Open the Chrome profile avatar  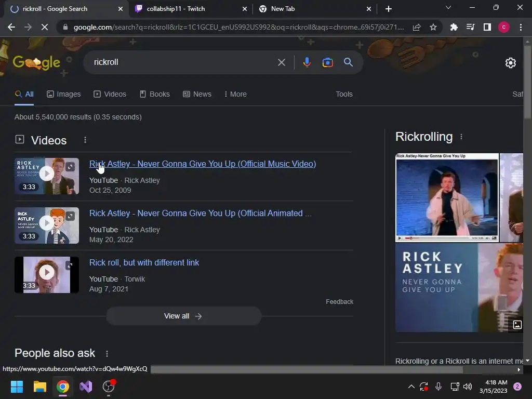pos(504,27)
